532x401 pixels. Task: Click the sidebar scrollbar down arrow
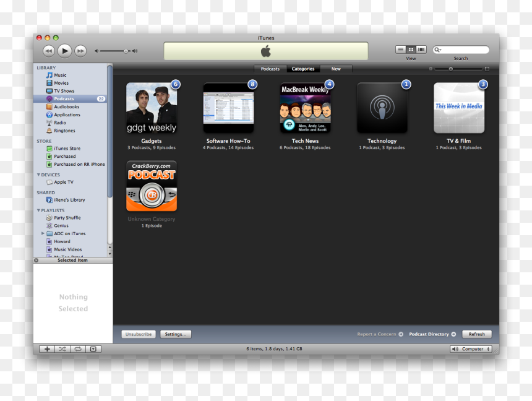pyautogui.click(x=109, y=254)
